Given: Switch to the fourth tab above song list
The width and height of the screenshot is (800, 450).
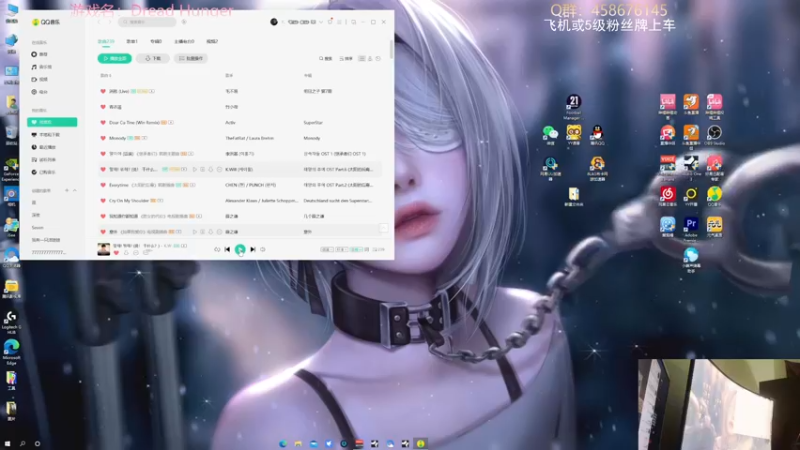Looking at the screenshot, I should point(184,41).
